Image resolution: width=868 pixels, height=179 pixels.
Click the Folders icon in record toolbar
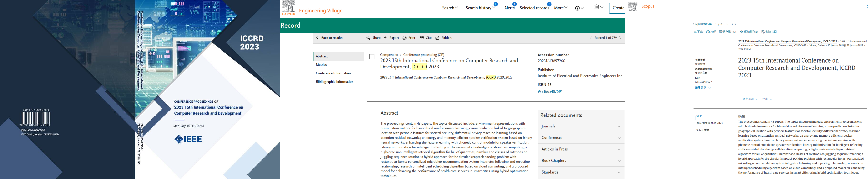point(437,38)
